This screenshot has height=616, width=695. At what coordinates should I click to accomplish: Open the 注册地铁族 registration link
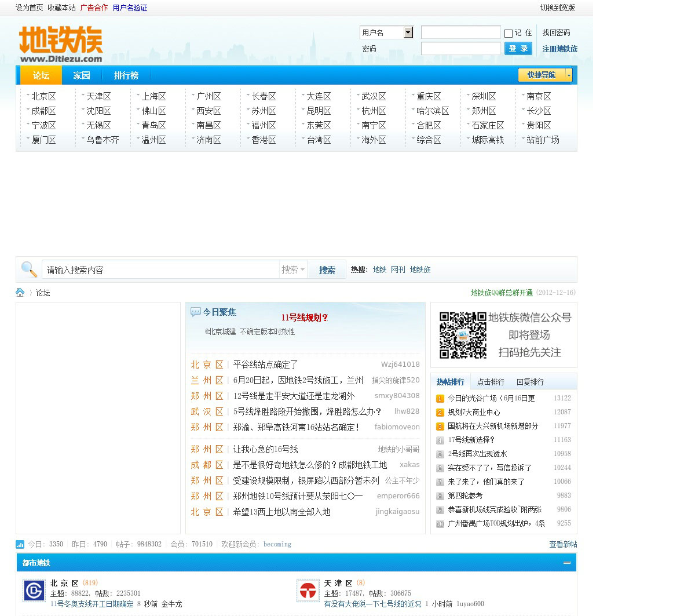point(559,49)
